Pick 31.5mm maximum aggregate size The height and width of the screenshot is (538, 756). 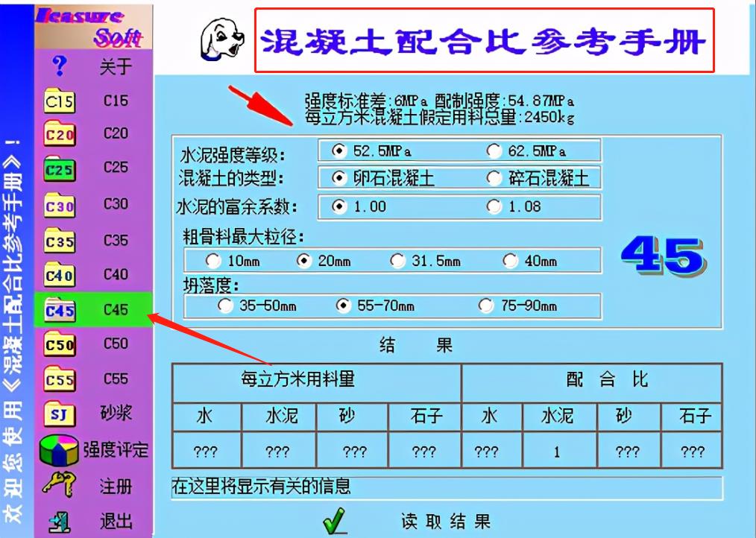click(x=398, y=261)
